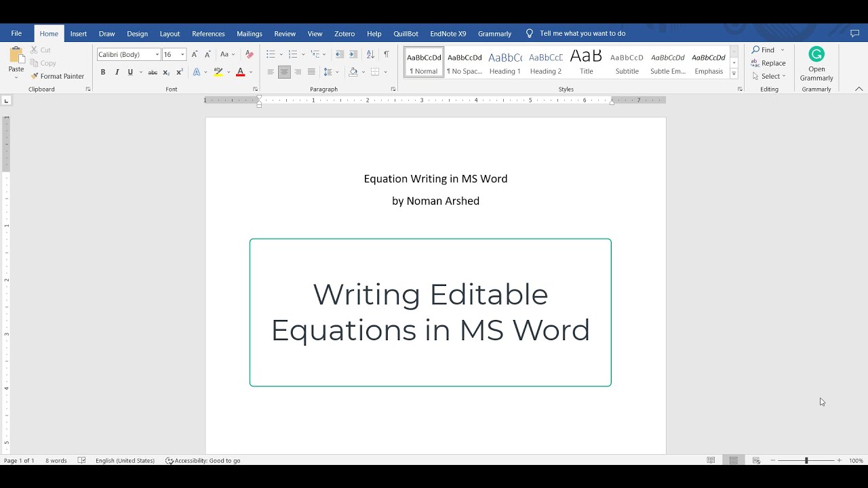Image resolution: width=868 pixels, height=488 pixels.
Task: Expand the numbering list dropdown
Action: pyautogui.click(x=303, y=54)
